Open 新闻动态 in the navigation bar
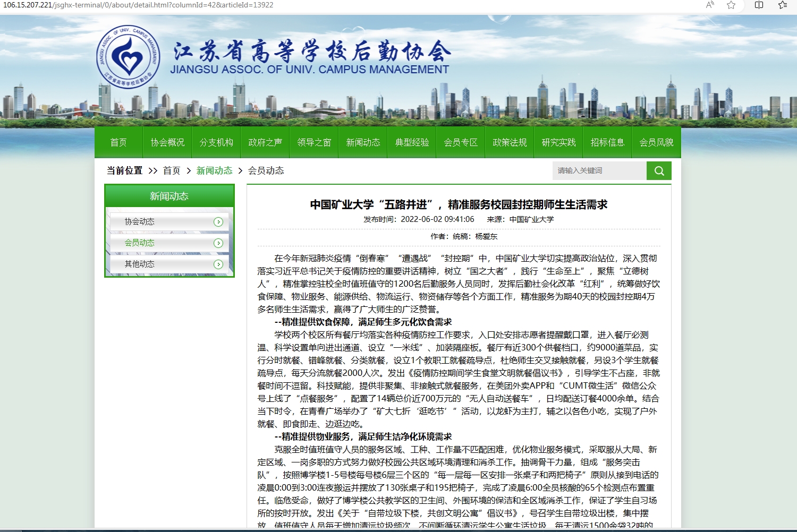 tap(363, 142)
